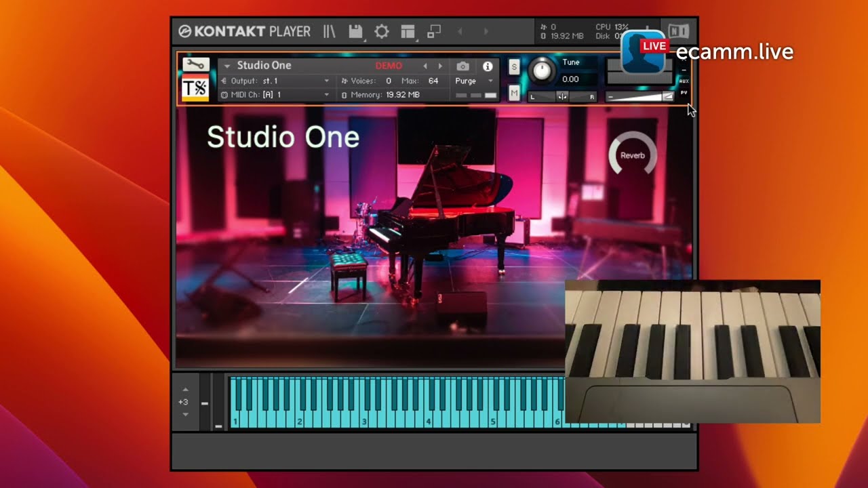Increase keyboard octave with up arrow
The width and height of the screenshot is (868, 488).
(184, 390)
